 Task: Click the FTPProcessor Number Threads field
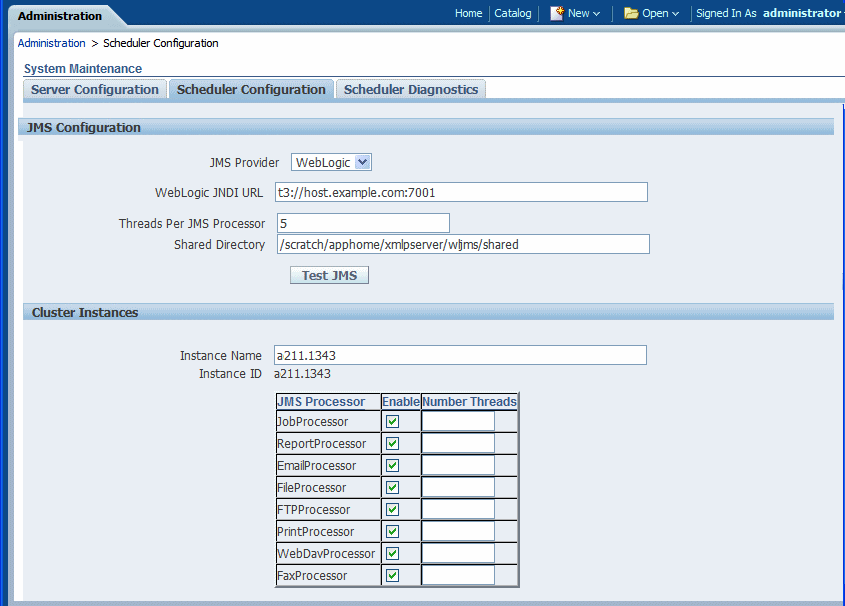[x=458, y=510]
